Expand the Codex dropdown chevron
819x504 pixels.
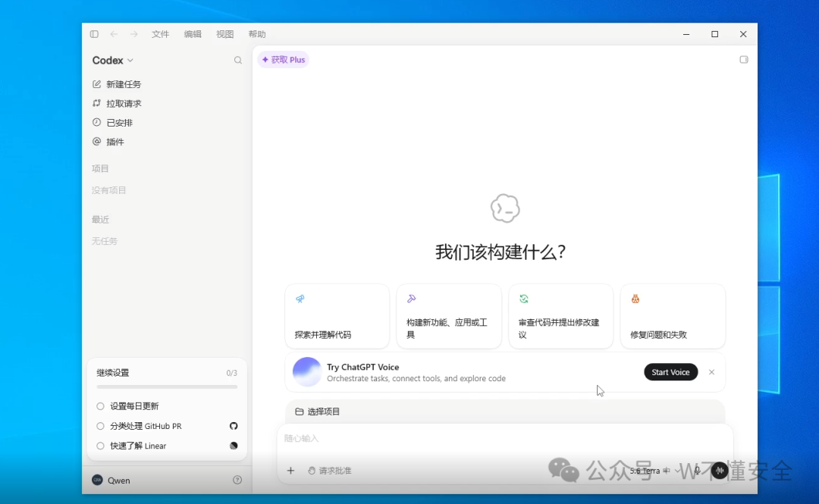click(130, 61)
